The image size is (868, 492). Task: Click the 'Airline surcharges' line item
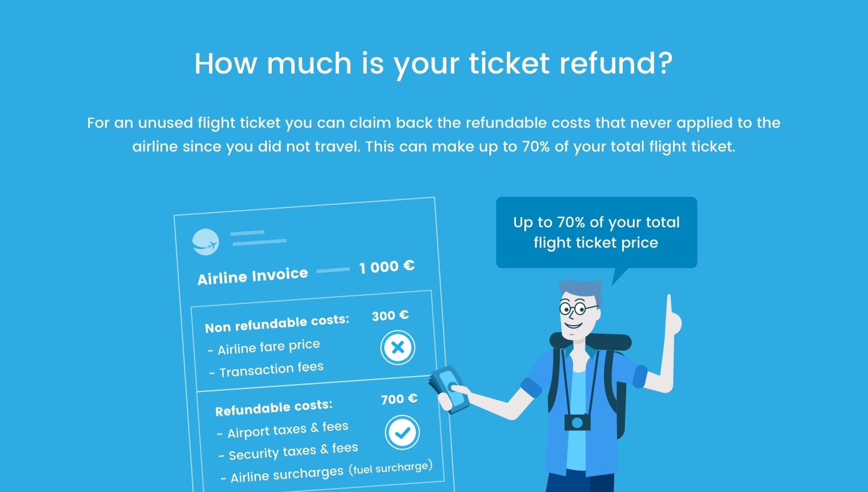282,474
